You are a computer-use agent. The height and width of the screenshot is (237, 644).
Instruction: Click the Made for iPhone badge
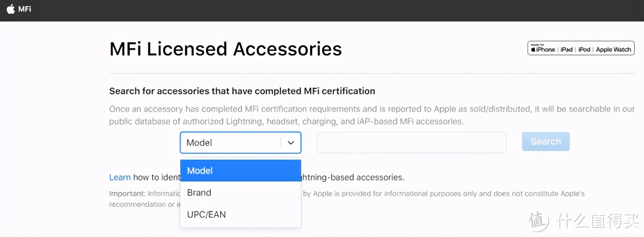(x=543, y=49)
